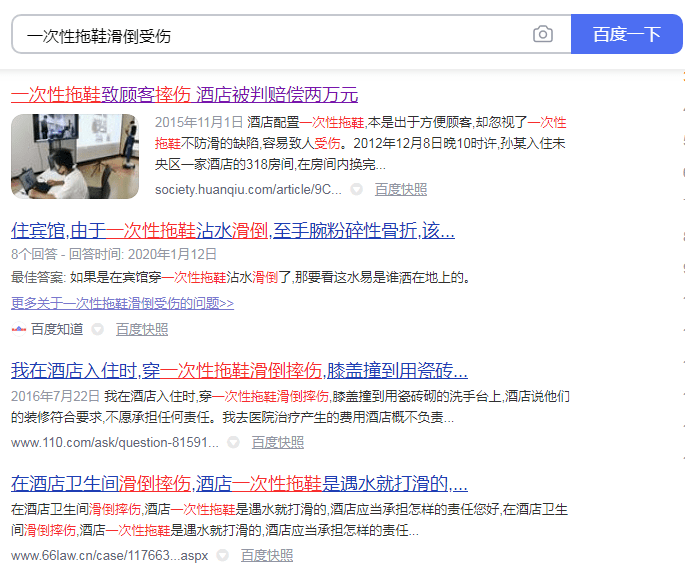This screenshot has height=580, width=685.
Task: Click the camera image search icon
Action: 542,35
